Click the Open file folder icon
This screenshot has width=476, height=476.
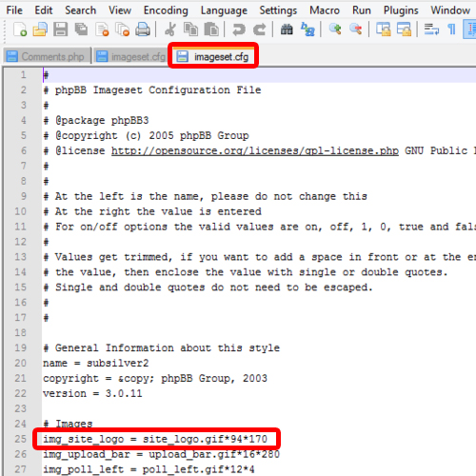(40, 30)
